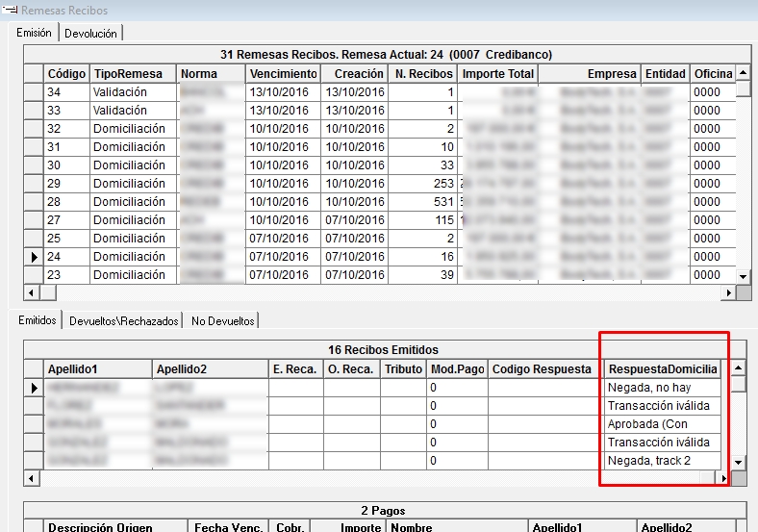Screen dimensions: 758x532
Task: Click the down arrow of the remesas grid scrollbar
Action: [x=743, y=277]
